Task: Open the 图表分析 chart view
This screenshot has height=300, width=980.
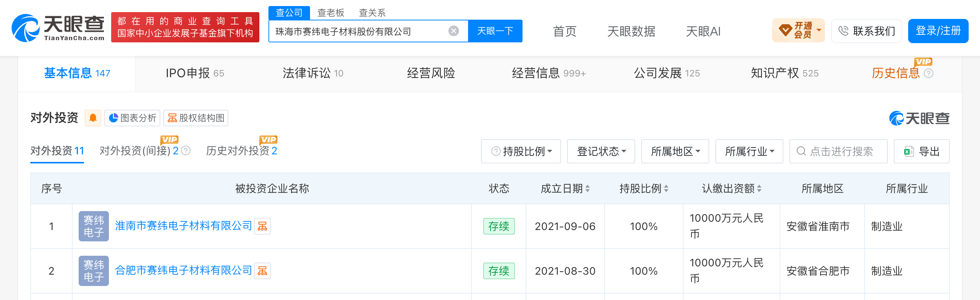Action: (x=132, y=118)
